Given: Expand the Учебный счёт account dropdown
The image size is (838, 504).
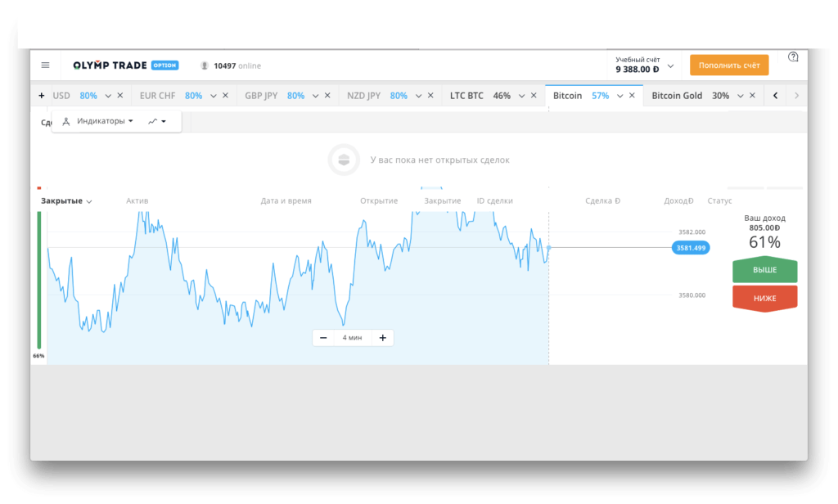Looking at the screenshot, I should coord(670,65).
